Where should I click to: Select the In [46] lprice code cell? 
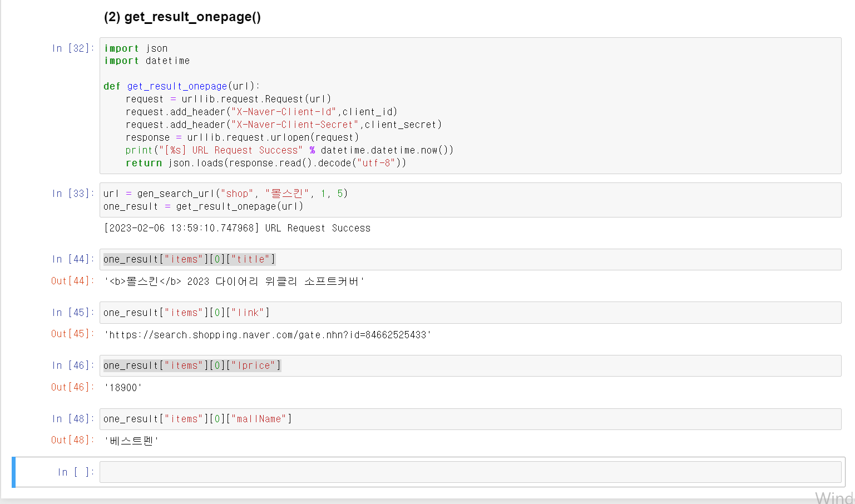(470, 365)
